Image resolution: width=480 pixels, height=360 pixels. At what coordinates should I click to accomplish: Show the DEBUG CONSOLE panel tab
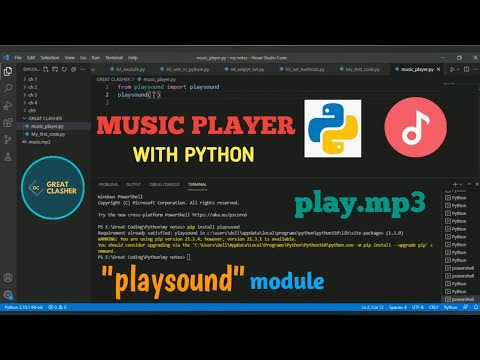coord(164,184)
